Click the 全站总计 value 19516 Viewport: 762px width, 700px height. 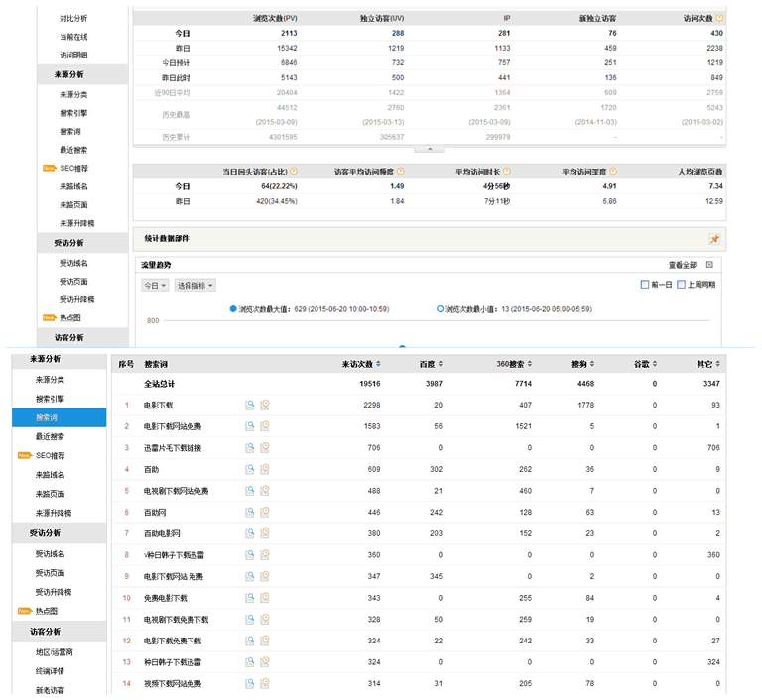[x=370, y=384]
